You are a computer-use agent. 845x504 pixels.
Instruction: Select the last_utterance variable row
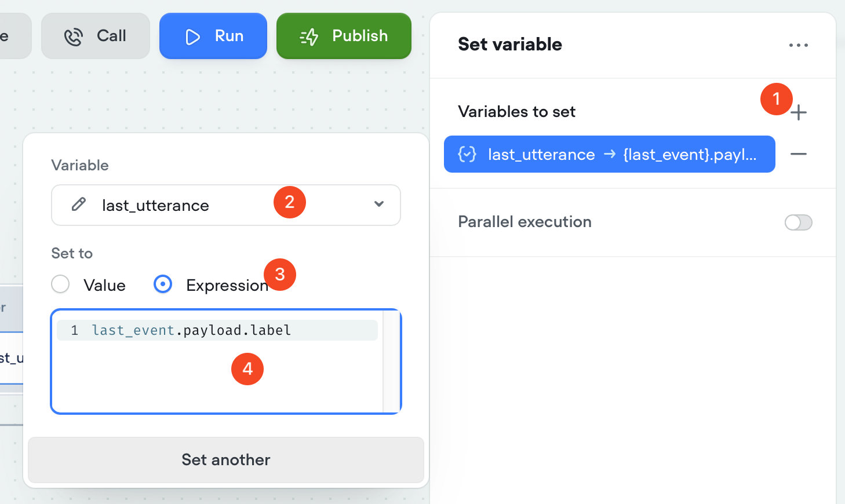(609, 154)
